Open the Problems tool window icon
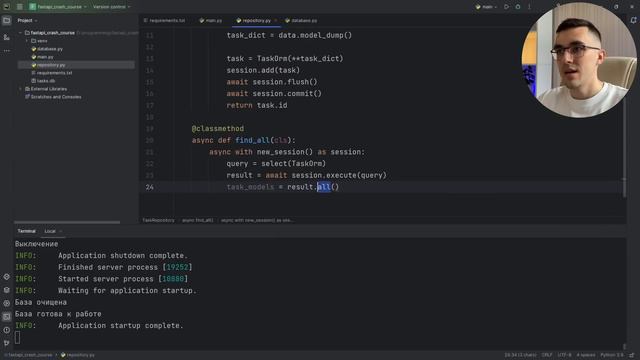Viewport: 640px width, 360px height. click(x=7, y=330)
